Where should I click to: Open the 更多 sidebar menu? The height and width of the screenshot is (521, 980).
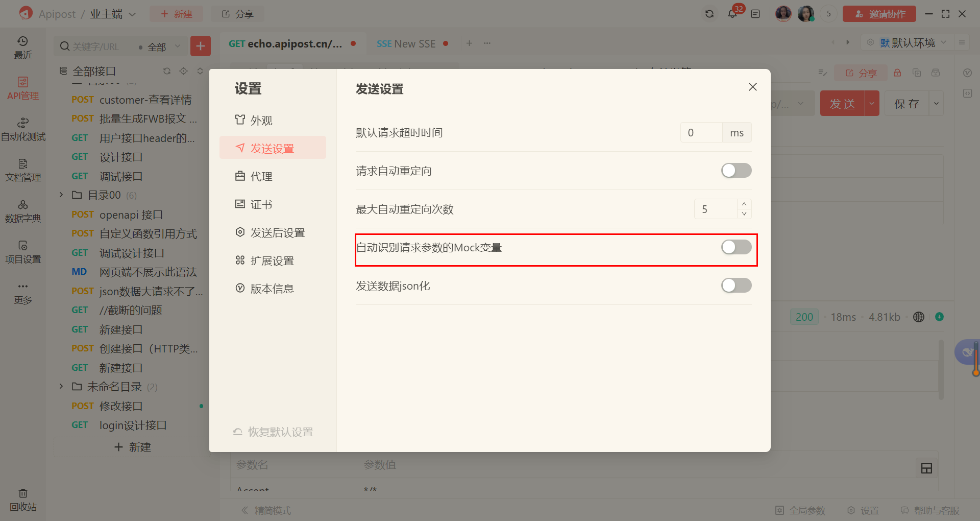click(23, 293)
